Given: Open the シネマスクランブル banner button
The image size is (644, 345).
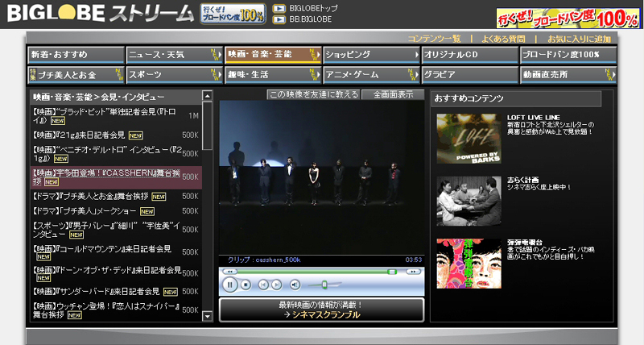Looking at the screenshot, I should pyautogui.click(x=321, y=310).
